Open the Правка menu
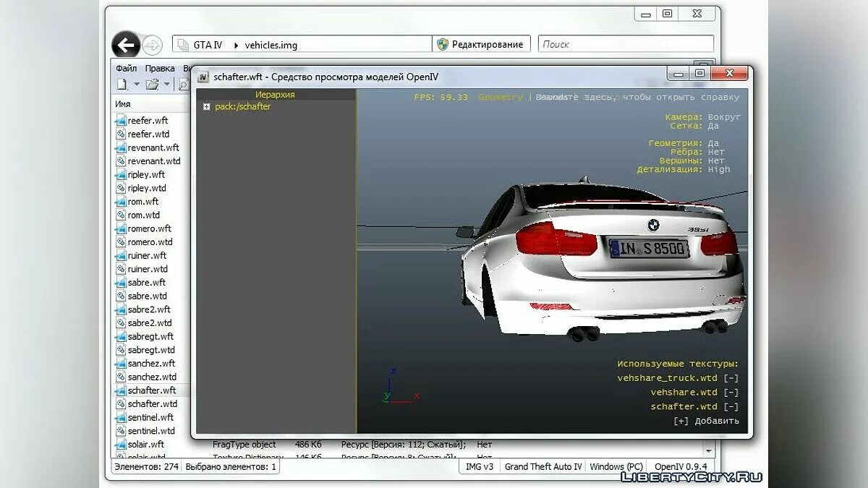 pyautogui.click(x=160, y=69)
